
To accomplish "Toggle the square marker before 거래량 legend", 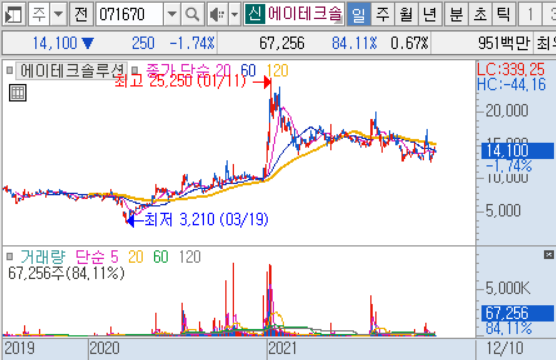I will (x=10, y=256).
